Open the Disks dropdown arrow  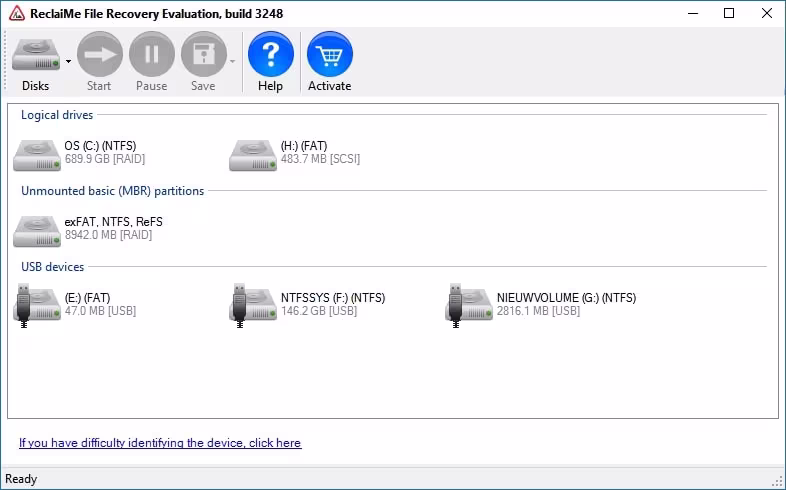[69, 62]
